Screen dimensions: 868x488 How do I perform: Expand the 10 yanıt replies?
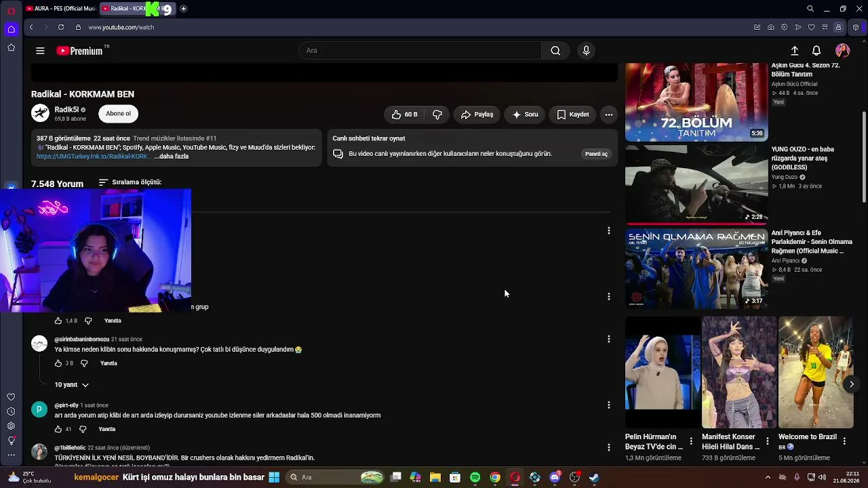(72, 385)
